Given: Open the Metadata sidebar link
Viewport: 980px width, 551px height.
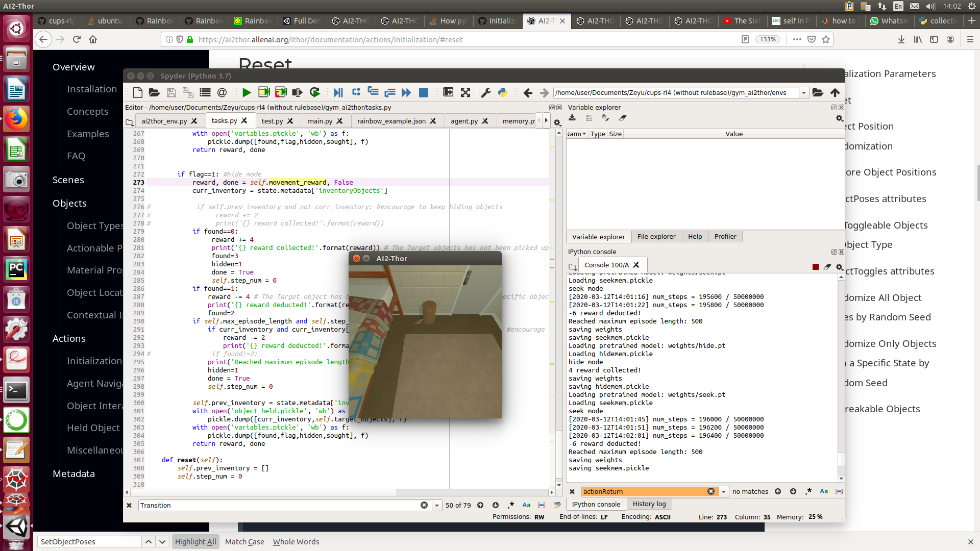Looking at the screenshot, I should tap(74, 473).
